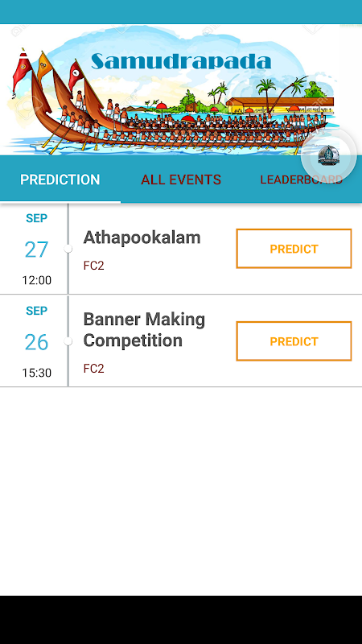Viewport: 362px width, 644px height.
Task: Tap the floating round app icon
Action: (329, 155)
